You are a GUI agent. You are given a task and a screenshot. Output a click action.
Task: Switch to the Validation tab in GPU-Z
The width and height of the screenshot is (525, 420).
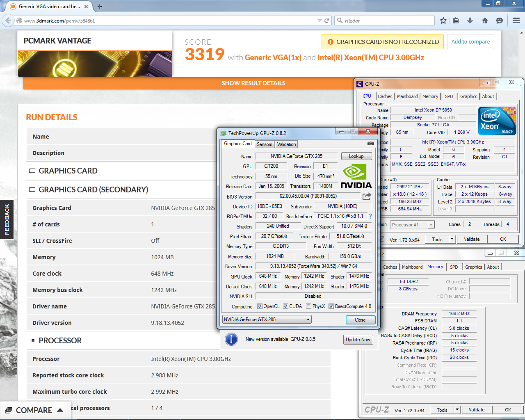click(x=286, y=144)
